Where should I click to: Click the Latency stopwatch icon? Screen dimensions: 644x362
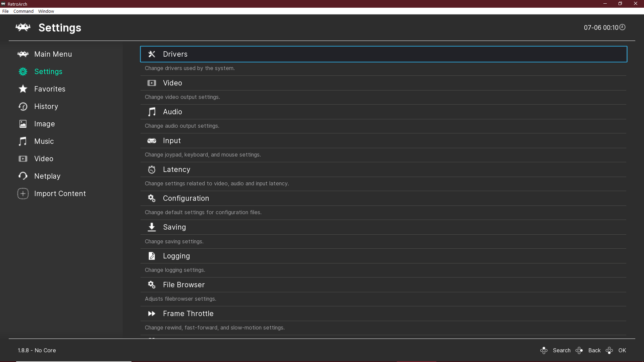[x=152, y=169]
